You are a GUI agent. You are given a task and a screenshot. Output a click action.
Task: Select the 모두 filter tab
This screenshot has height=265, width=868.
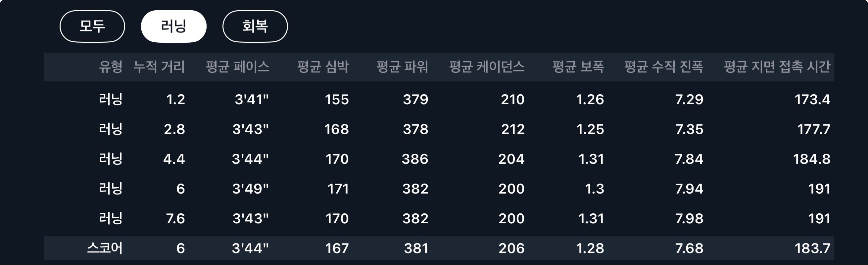[92, 26]
